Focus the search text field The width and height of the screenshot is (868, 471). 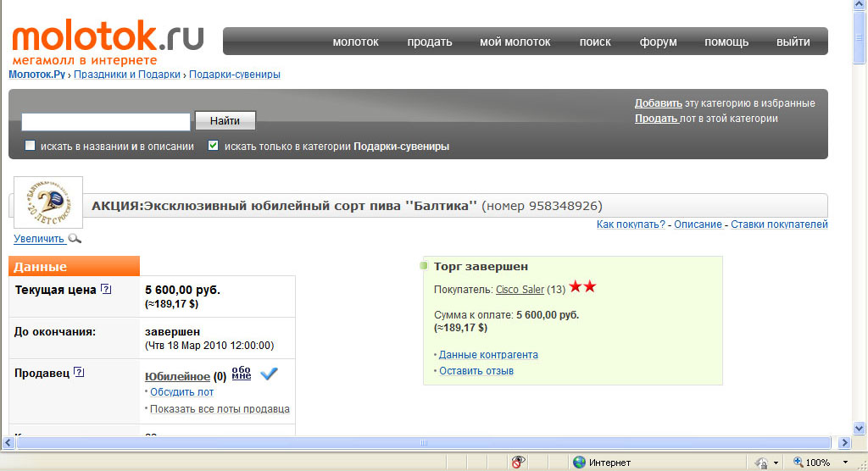click(x=106, y=121)
